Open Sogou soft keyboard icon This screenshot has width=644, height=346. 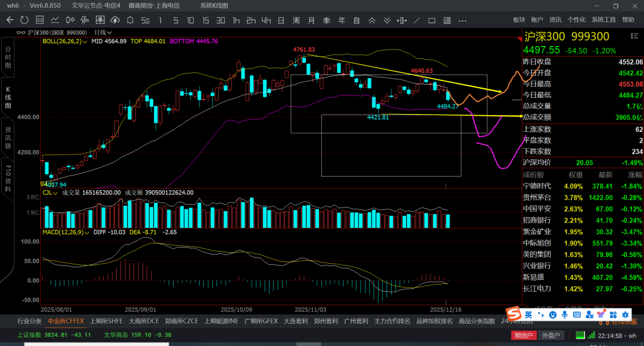pos(577,315)
